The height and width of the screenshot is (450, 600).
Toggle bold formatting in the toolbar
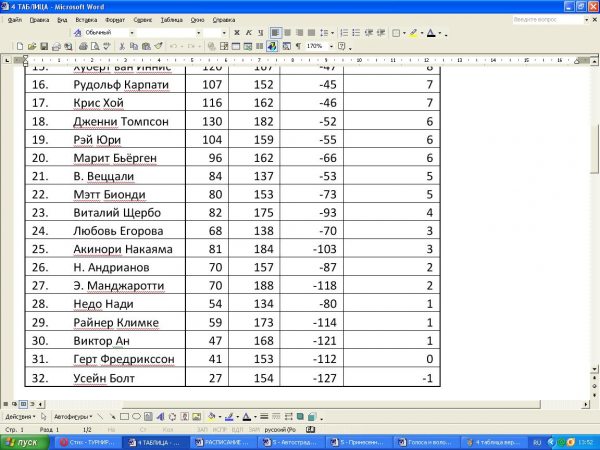[236, 33]
